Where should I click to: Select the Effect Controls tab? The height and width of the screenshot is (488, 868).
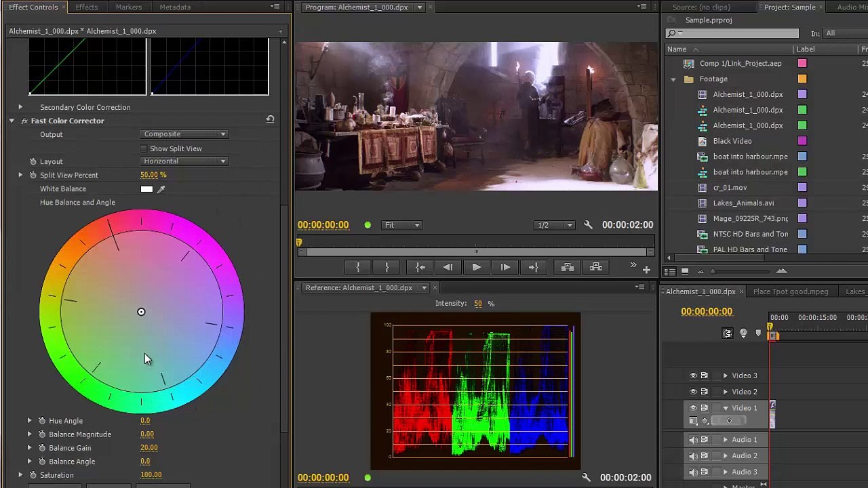click(x=33, y=7)
